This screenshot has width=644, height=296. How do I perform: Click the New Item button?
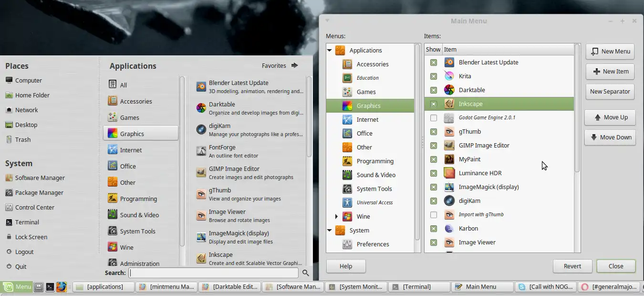pos(610,71)
